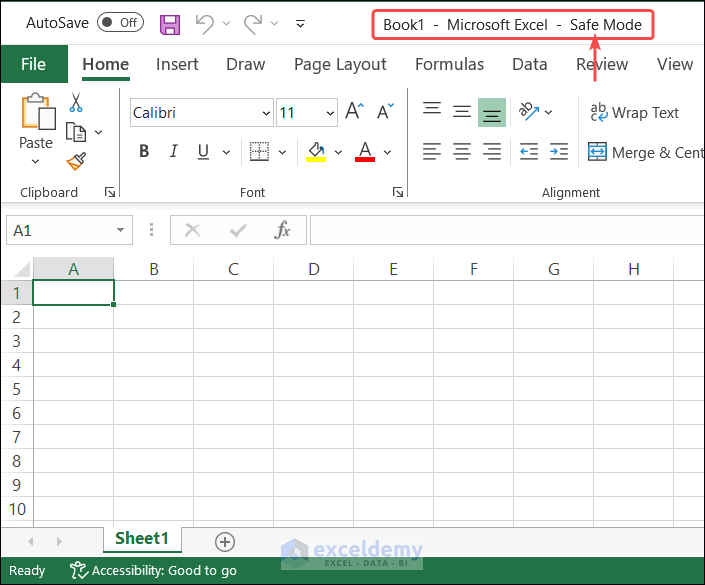Click the Decrease Font Size icon

385,111
